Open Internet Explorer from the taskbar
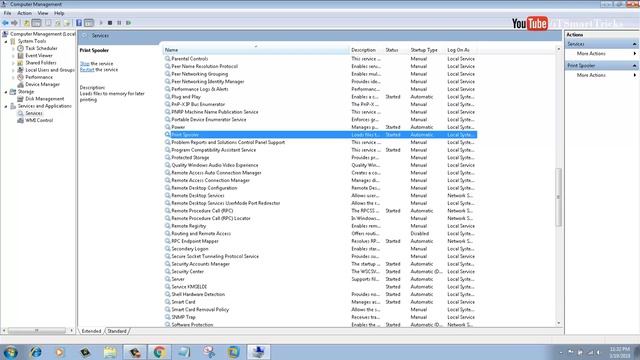This screenshot has width=640, height=360. (36, 352)
